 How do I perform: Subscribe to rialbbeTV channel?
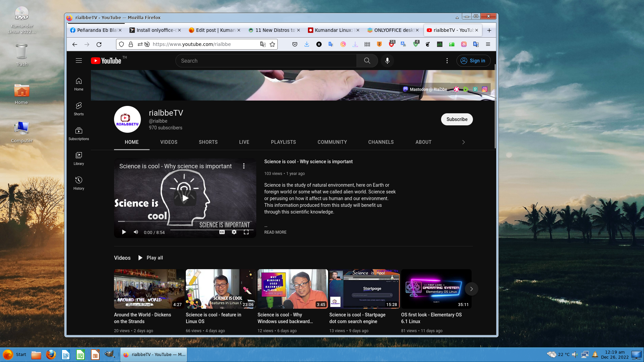(457, 119)
